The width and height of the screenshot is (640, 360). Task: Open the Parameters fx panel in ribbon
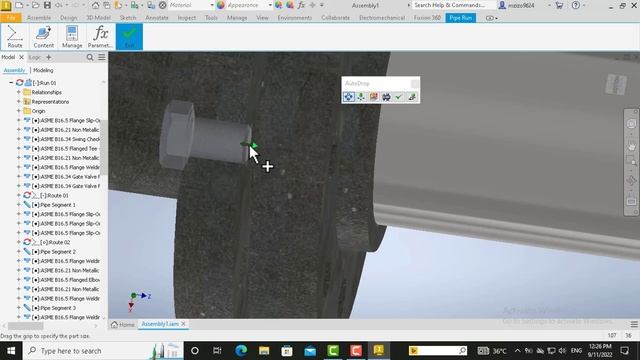pyautogui.click(x=100, y=37)
